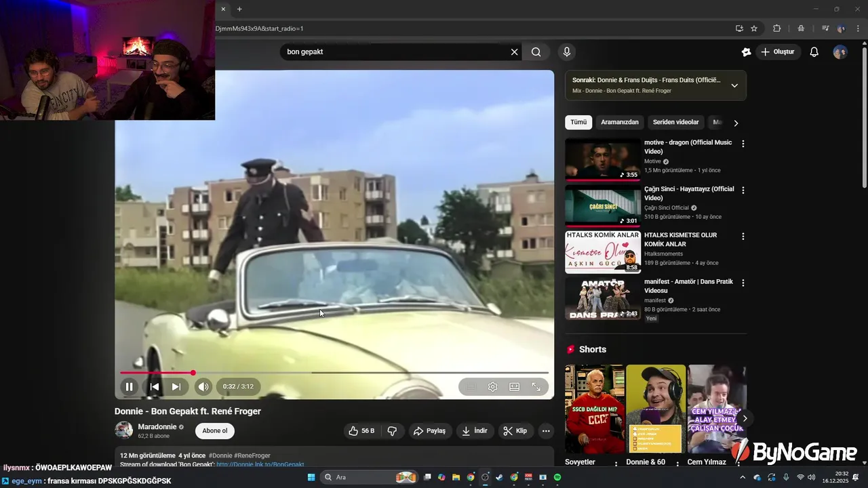Subscribe with Abone ol button

tap(215, 431)
